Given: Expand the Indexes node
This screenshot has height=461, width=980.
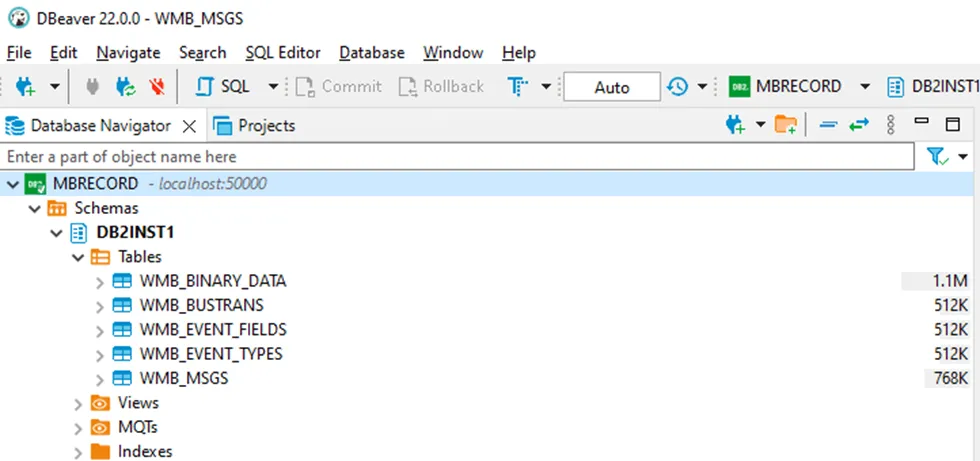Looking at the screenshot, I should 78,453.
